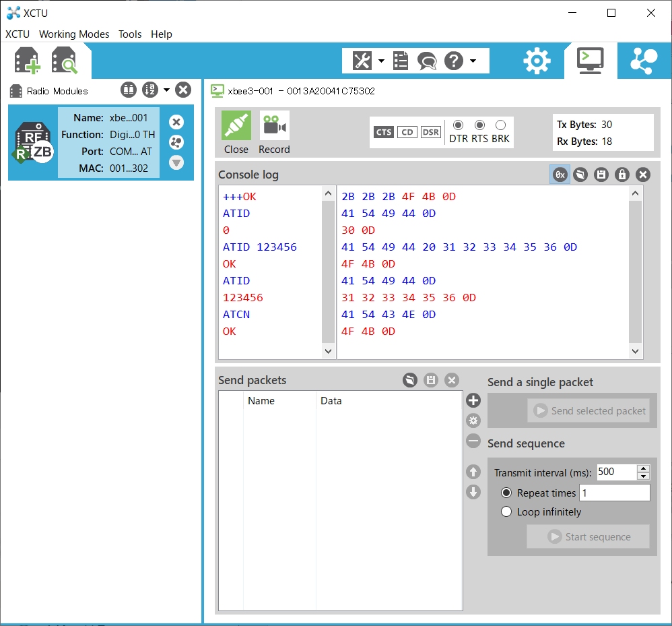
Task: Click the ATID 123456 console line
Action: 260,247
